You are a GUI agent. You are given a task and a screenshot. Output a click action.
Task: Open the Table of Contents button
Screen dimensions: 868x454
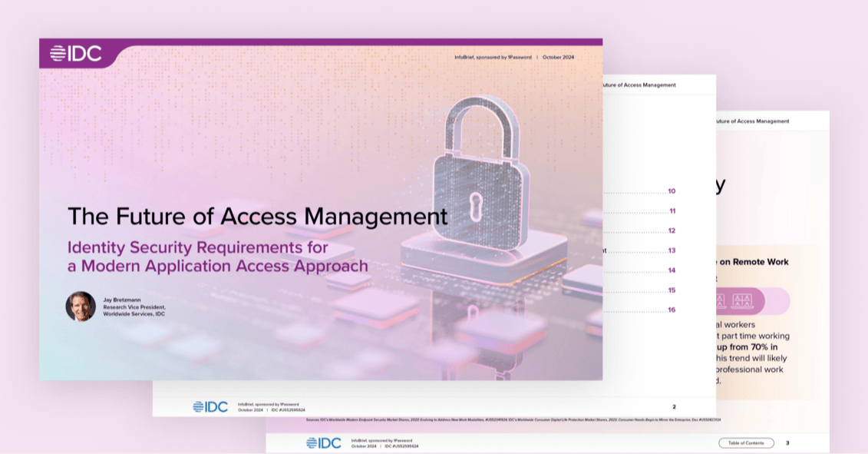(746, 442)
